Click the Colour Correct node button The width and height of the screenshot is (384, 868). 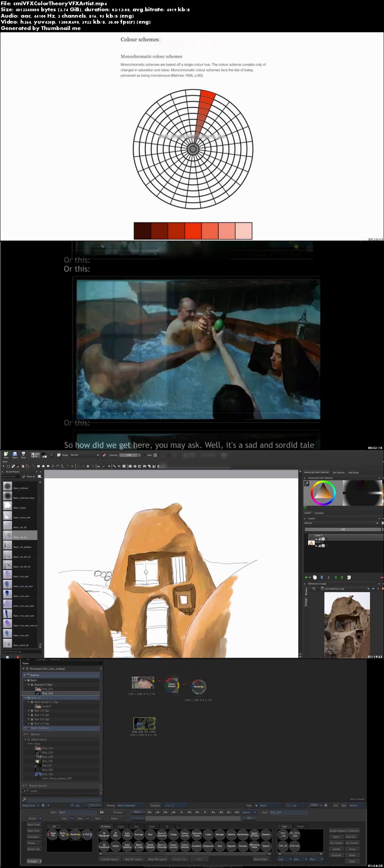pos(173,846)
